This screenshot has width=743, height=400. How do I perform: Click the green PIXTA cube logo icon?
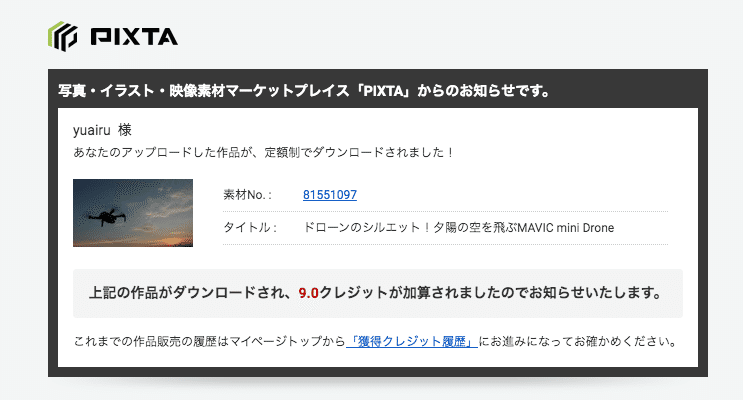[62, 37]
